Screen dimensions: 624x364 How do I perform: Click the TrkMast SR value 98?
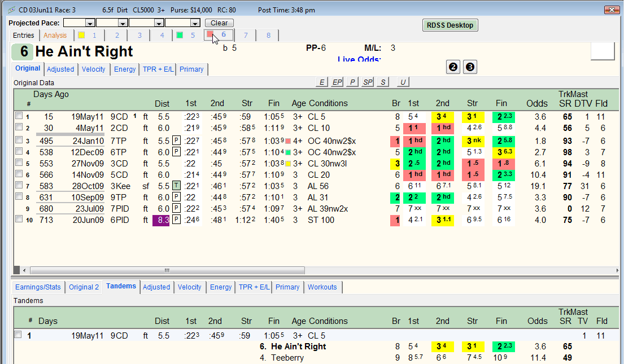(x=567, y=152)
